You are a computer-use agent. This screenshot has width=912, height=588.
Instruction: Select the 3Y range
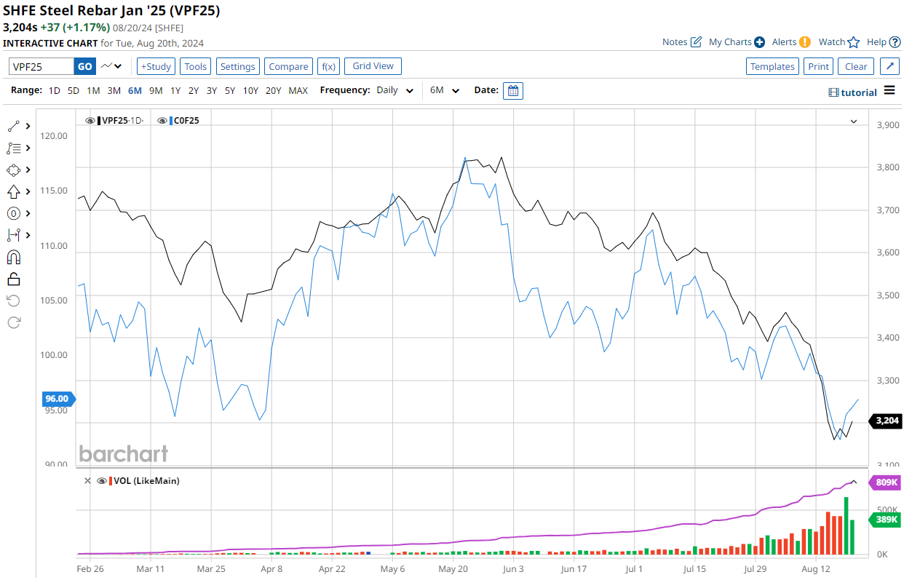(x=211, y=91)
